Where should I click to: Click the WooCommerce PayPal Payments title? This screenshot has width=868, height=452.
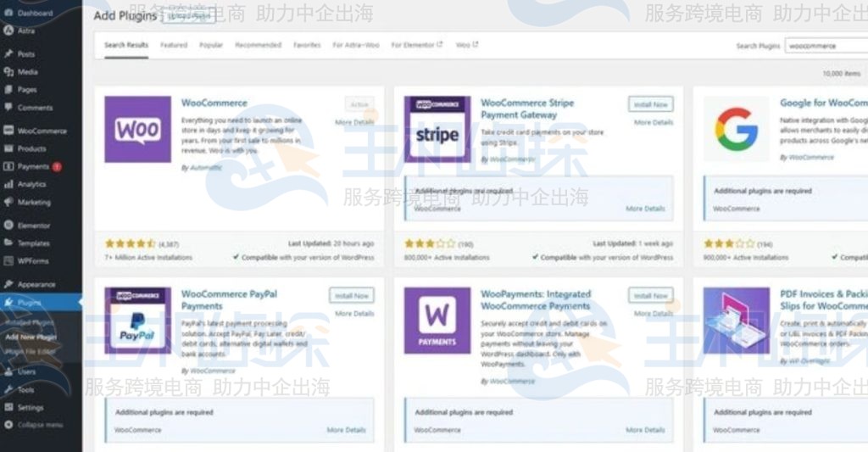coord(229,299)
